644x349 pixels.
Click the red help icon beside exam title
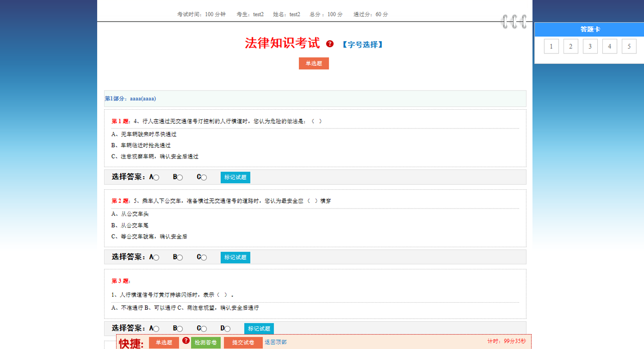(330, 44)
